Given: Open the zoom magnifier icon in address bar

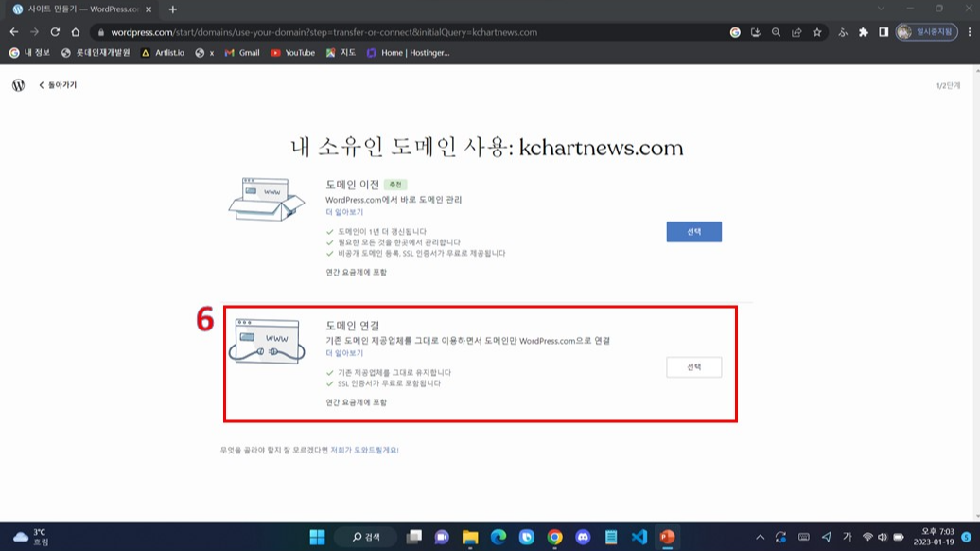Looking at the screenshot, I should pyautogui.click(x=777, y=32).
